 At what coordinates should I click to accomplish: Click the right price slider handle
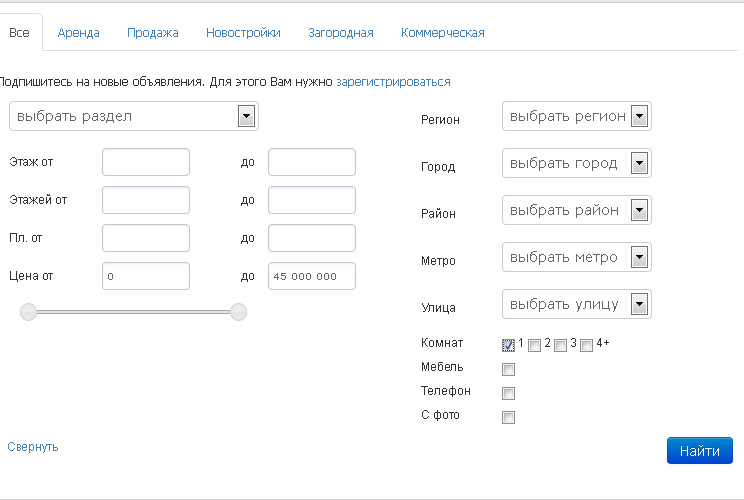pyautogui.click(x=238, y=312)
